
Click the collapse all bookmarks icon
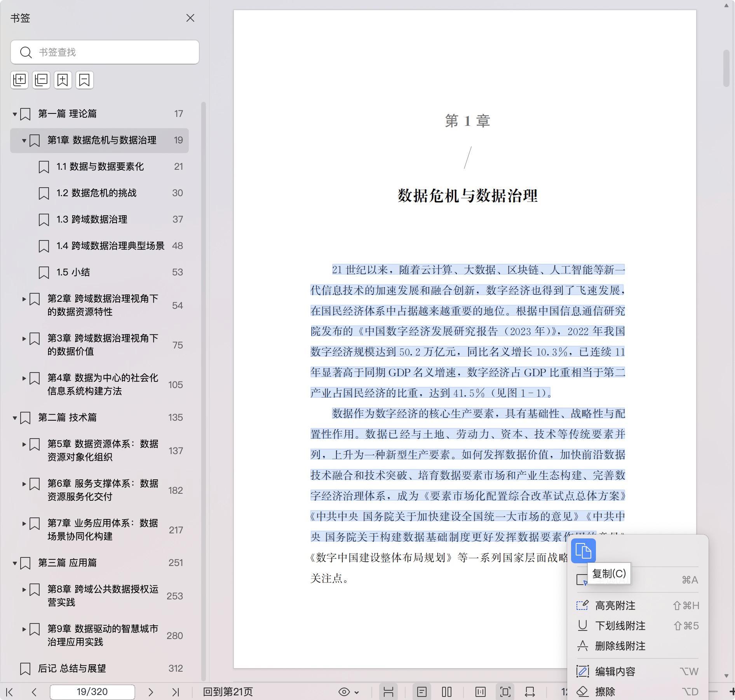tap(41, 80)
